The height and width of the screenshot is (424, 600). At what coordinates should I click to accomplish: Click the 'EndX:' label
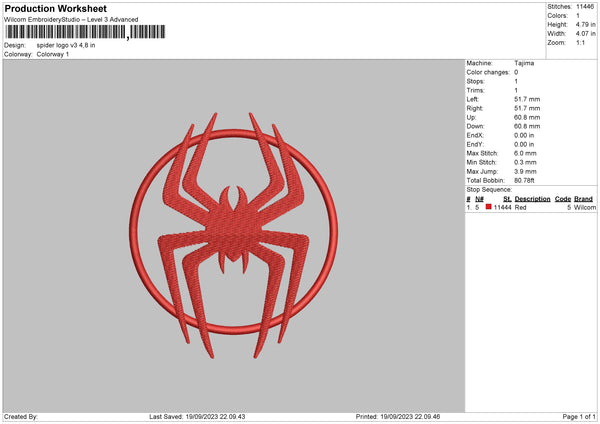(x=475, y=135)
